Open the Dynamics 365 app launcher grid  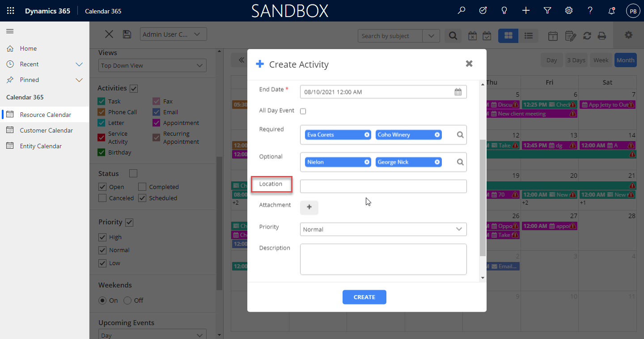(11, 11)
